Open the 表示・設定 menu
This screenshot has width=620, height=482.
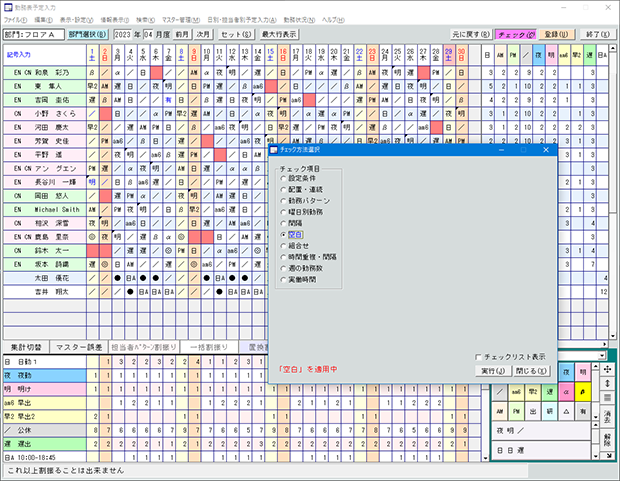[76, 20]
